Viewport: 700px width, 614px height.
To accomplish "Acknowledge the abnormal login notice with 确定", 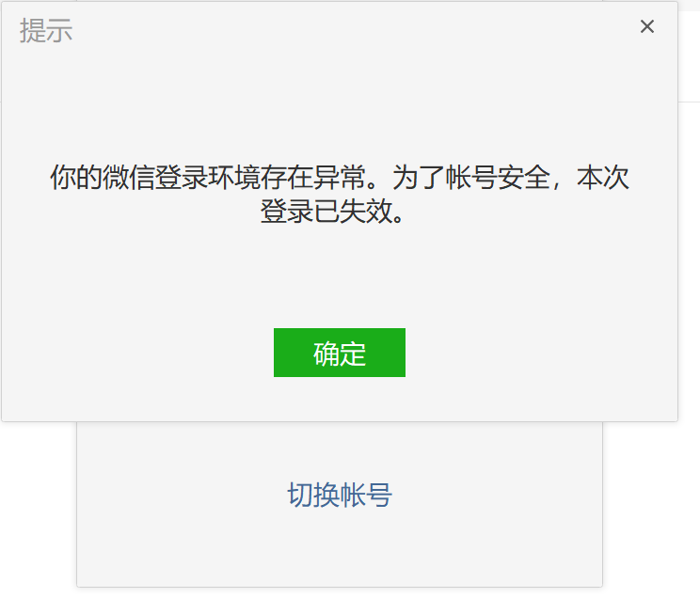I will point(340,353).
